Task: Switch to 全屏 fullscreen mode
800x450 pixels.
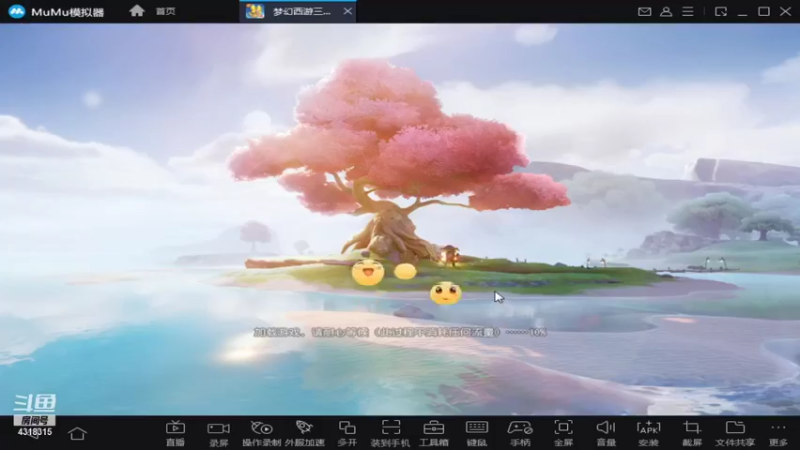Action: coord(563,433)
